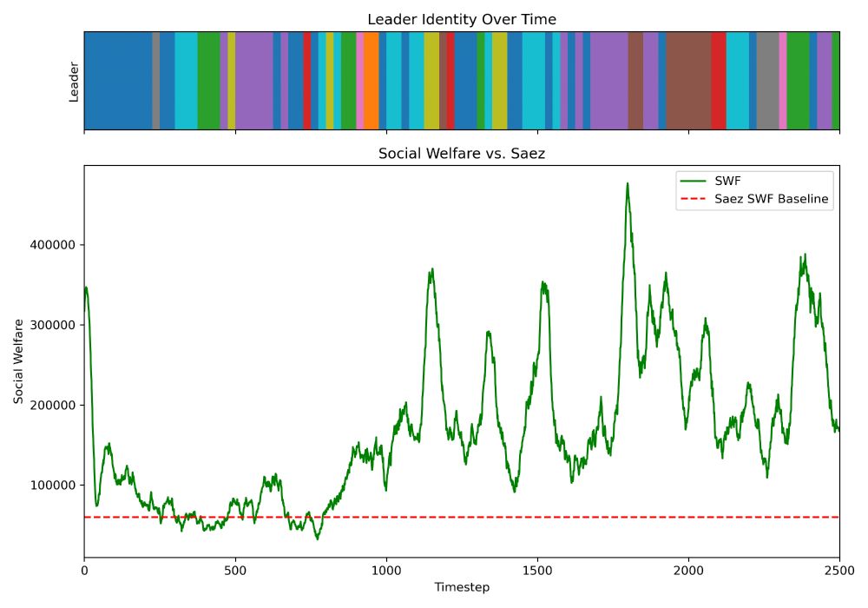Screen dimensions: 868x608
Task: Click the 'Leader Identity Over Time' title
Action: (x=462, y=19)
